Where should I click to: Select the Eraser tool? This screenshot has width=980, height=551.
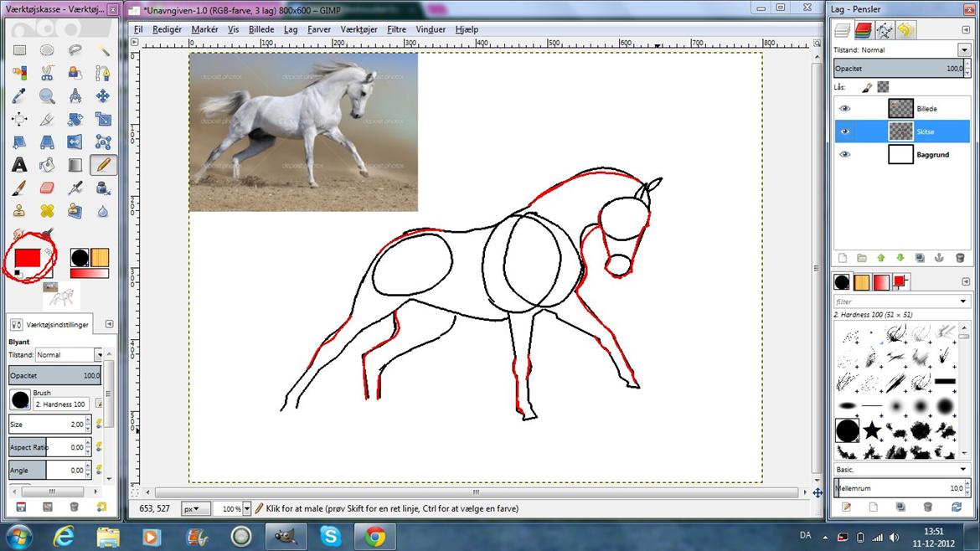[47, 188]
